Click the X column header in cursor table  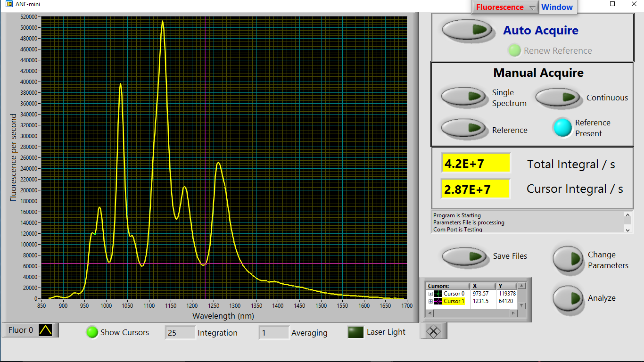[483, 286]
